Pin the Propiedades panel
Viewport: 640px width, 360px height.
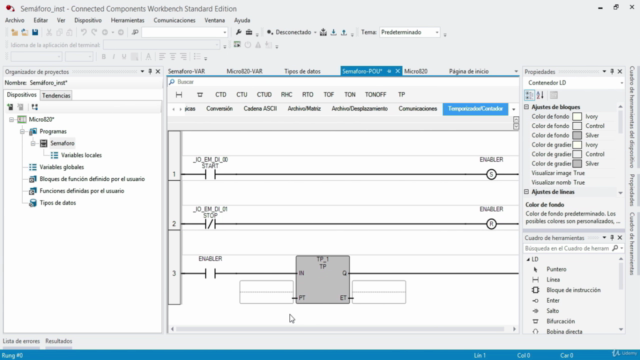click(x=612, y=71)
